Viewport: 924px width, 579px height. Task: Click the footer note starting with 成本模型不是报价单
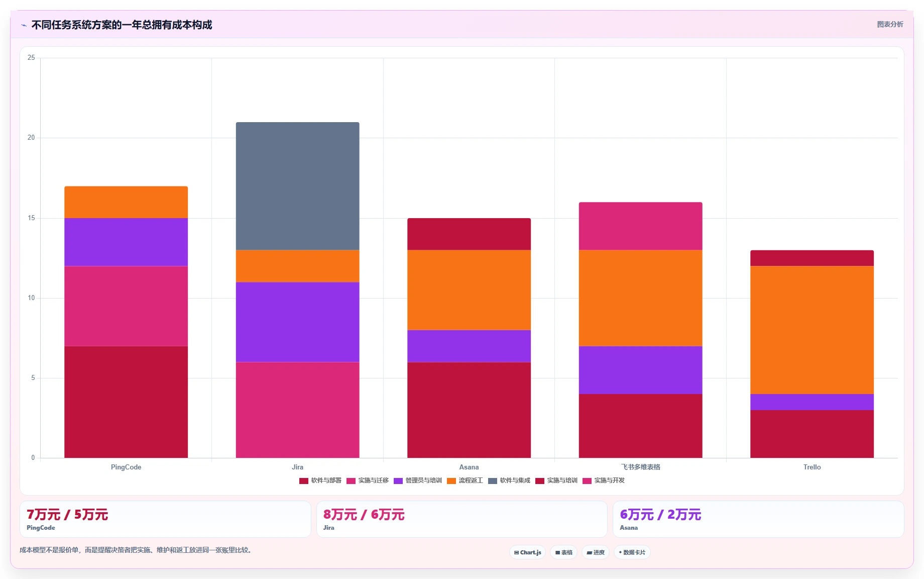[x=136, y=550]
